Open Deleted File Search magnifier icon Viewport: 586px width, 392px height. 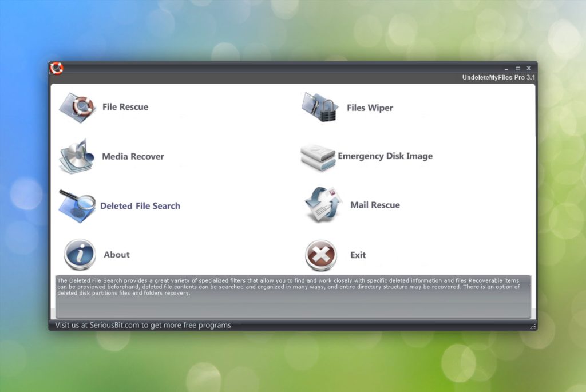pos(77,206)
